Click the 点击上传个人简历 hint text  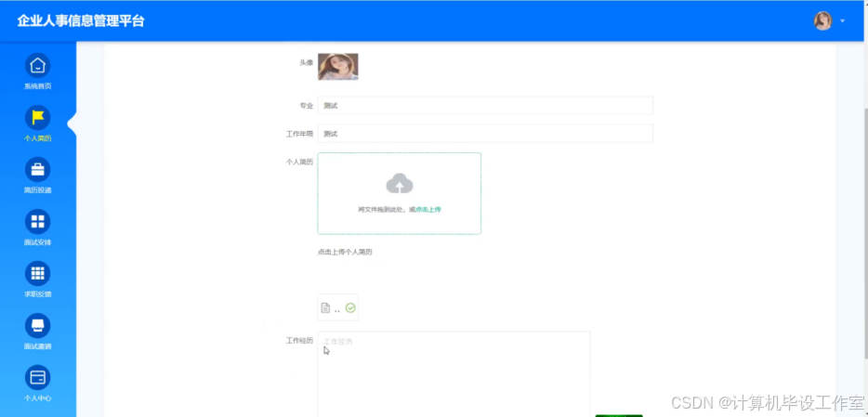345,252
